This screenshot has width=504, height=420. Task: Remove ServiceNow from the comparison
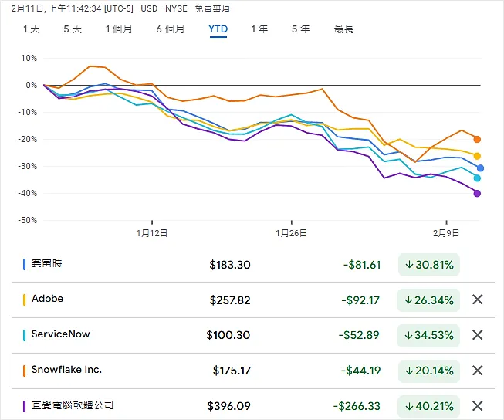(x=477, y=335)
